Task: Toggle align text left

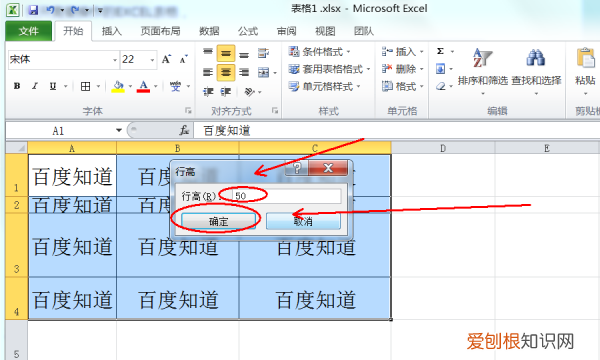Action: click(208, 72)
